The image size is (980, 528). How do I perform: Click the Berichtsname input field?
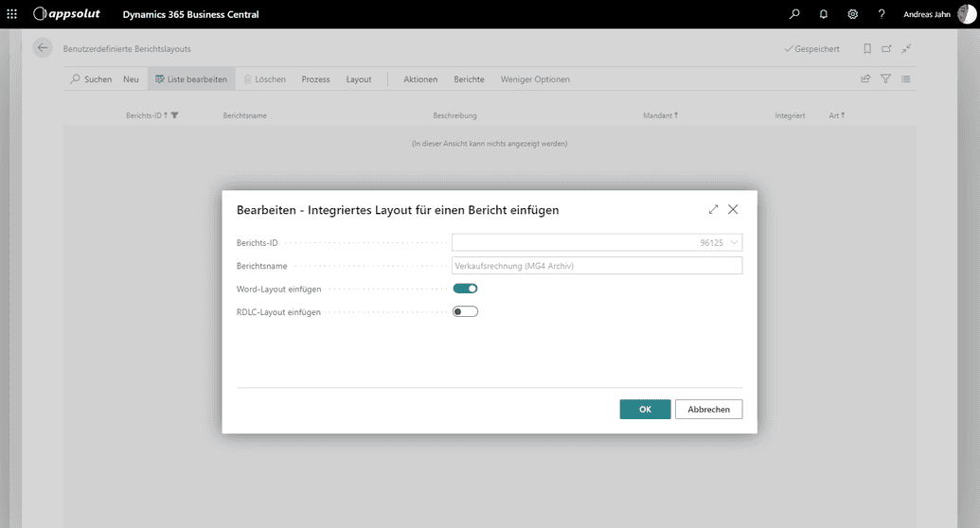(597, 266)
